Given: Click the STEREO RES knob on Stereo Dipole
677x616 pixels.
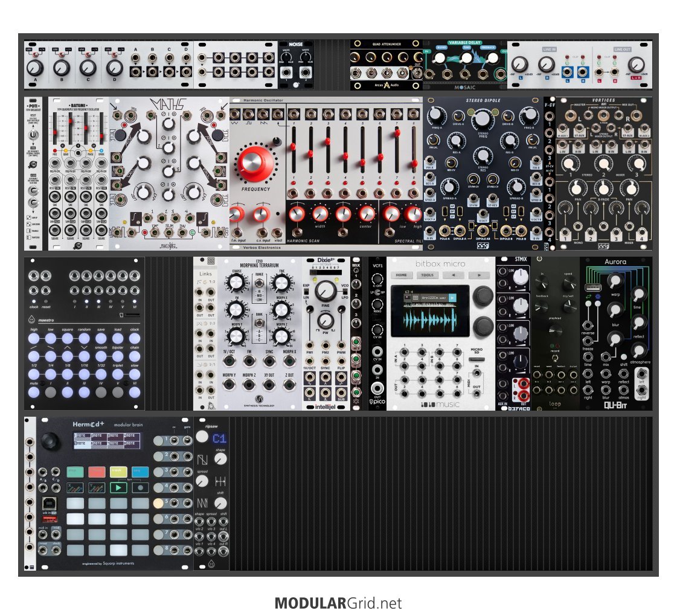Looking at the screenshot, I should click(x=483, y=156).
